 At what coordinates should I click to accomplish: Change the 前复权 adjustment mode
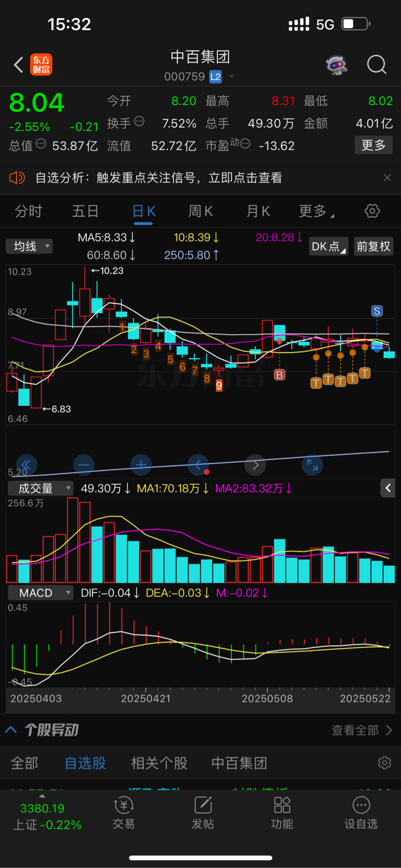click(x=373, y=247)
